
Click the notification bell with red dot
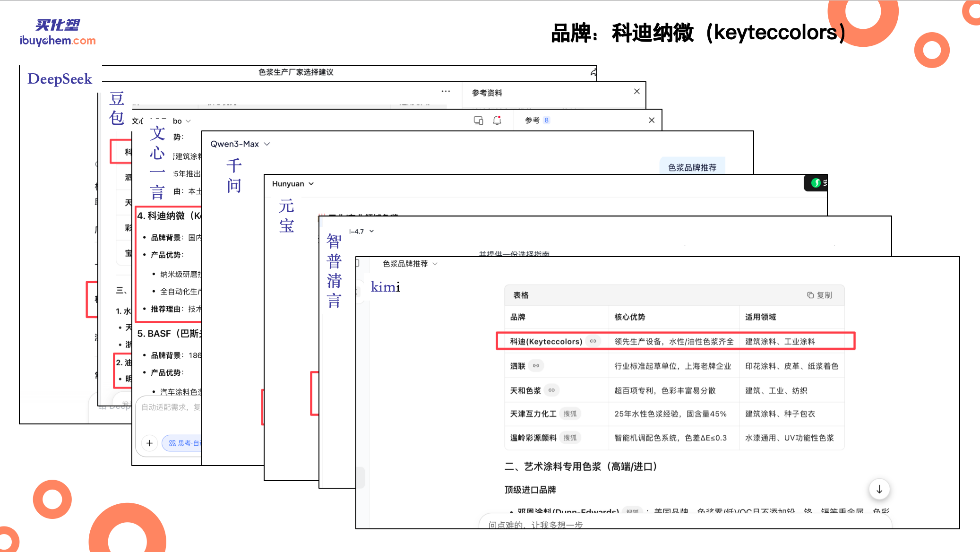click(x=497, y=121)
